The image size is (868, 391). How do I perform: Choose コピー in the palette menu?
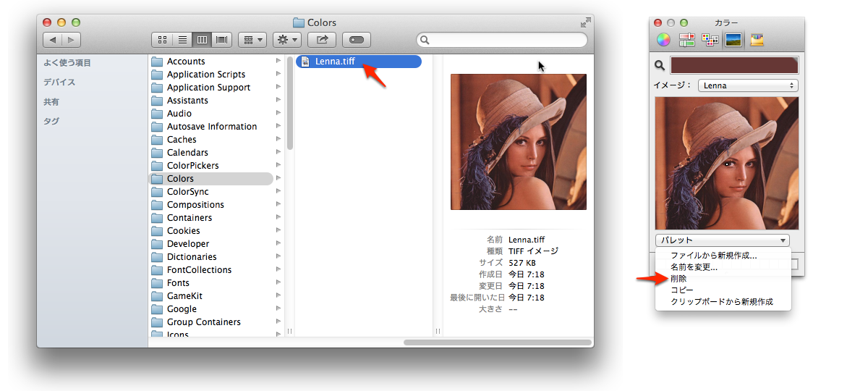coord(681,290)
